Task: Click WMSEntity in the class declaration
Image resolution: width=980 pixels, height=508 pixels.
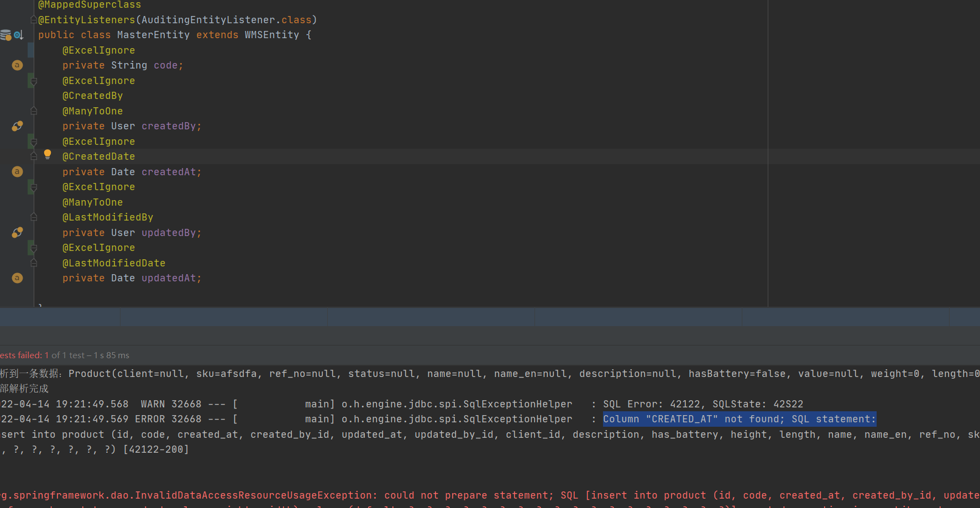Action: coord(271,35)
